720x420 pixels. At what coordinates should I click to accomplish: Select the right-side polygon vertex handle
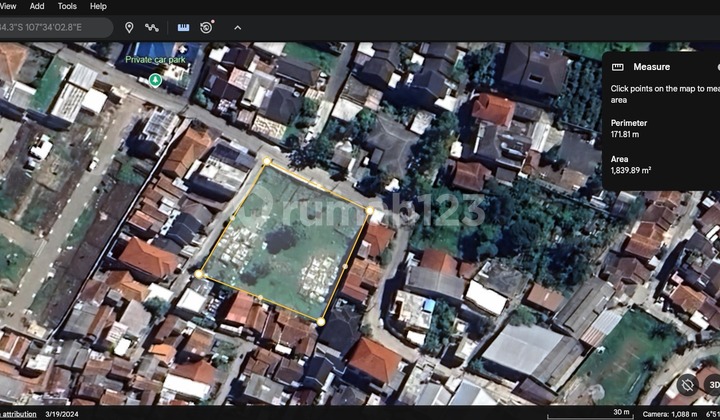tap(370, 211)
